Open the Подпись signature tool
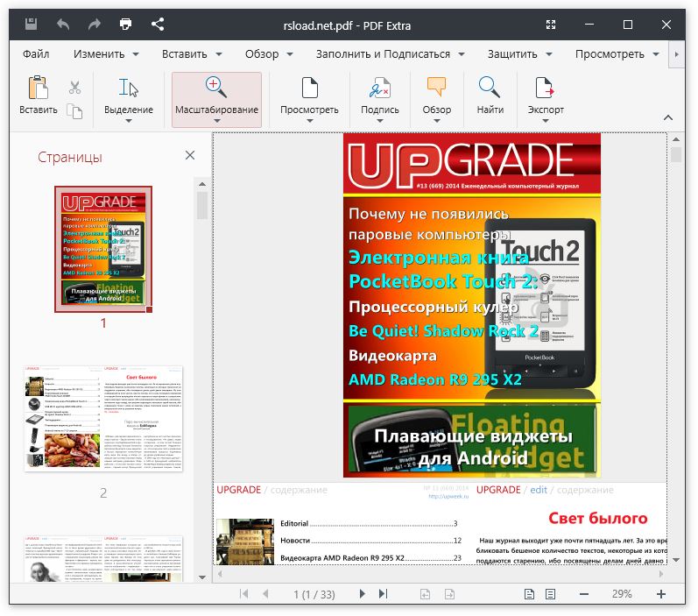This screenshot has width=698, height=616. 380,96
